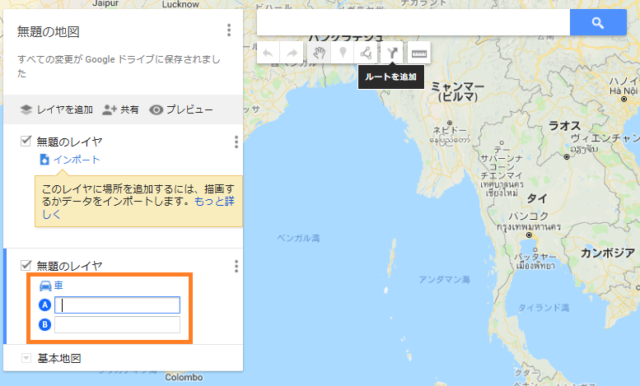The height and width of the screenshot is (386, 640).
Task: Click the カンボジア label on the map
Action: click(x=608, y=253)
